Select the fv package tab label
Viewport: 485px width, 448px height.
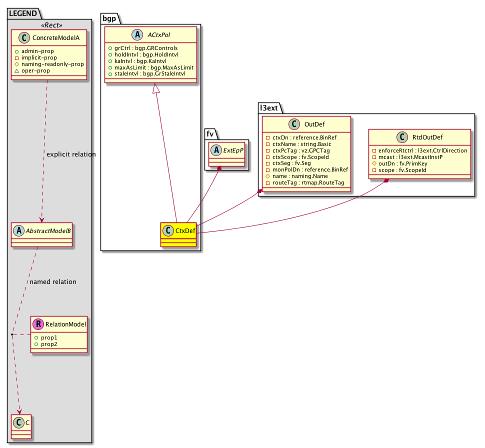[210, 133]
